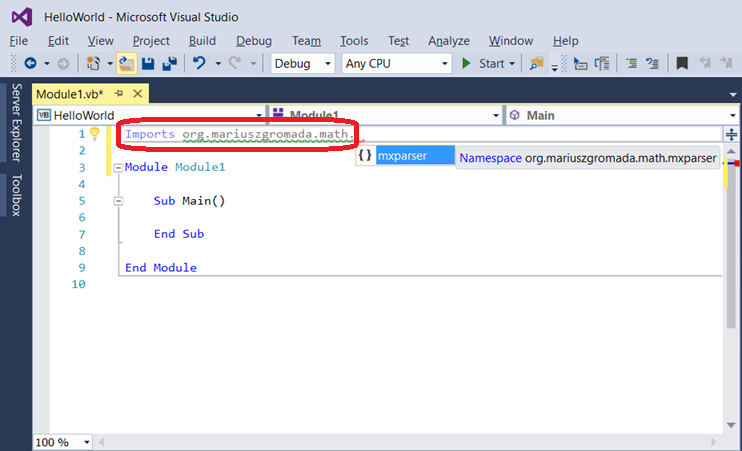Click the step-into debugging toolbar icon

pos(580,63)
